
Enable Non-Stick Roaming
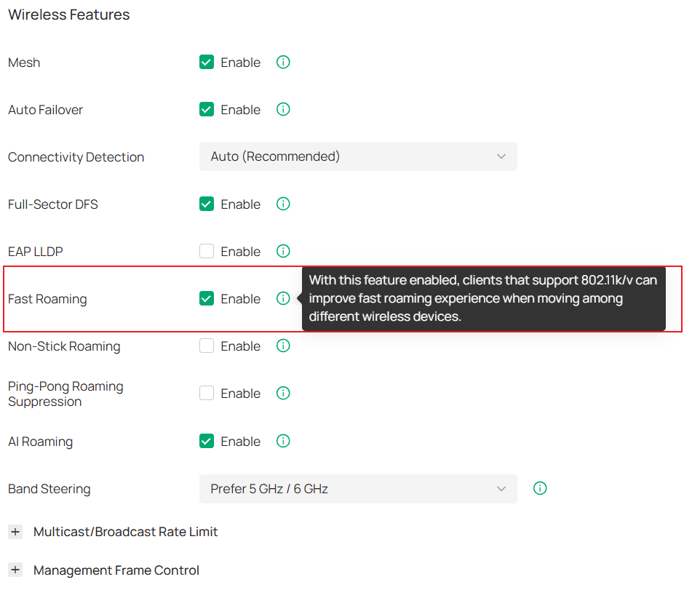click(x=207, y=346)
